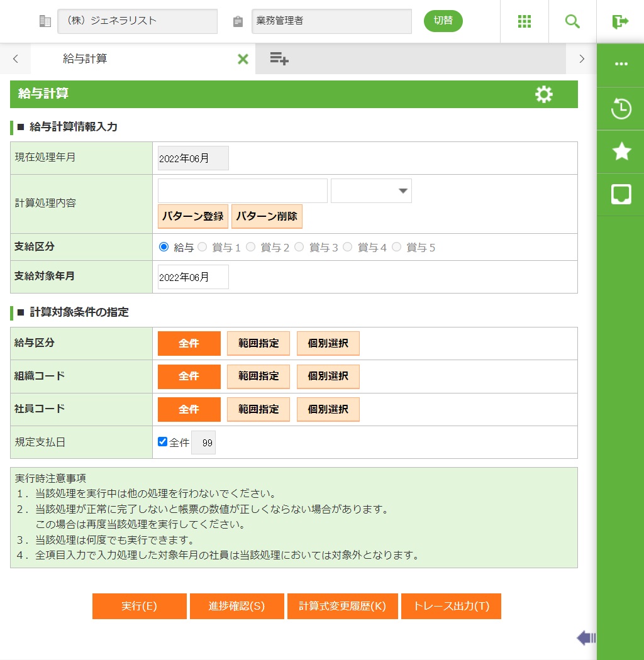Click the logout icon at top right
The height and width of the screenshot is (660, 644).
[620, 21]
